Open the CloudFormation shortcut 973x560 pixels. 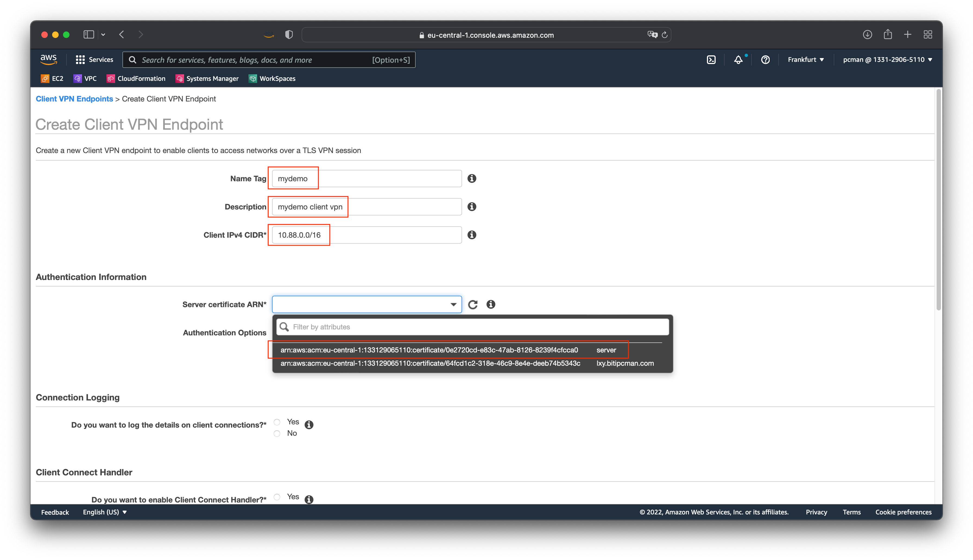tap(136, 78)
